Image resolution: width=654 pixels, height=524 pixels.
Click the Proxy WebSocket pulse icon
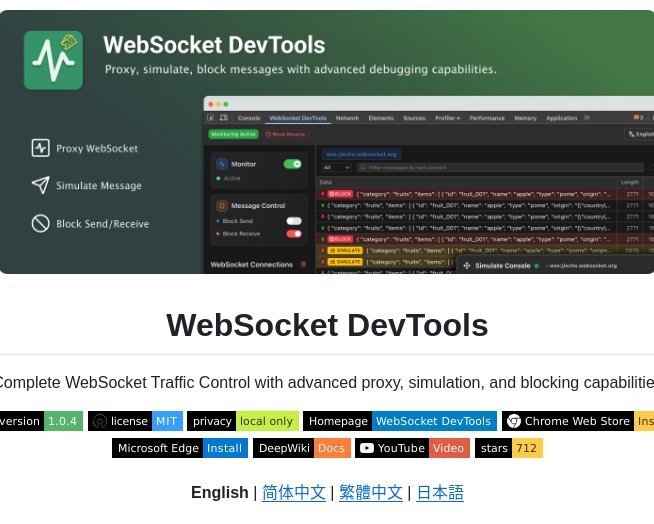40,148
